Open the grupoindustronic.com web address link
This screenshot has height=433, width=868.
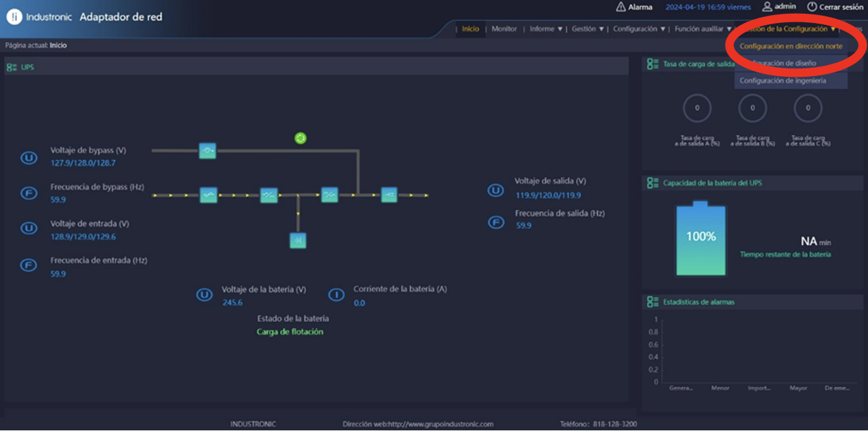point(418,424)
